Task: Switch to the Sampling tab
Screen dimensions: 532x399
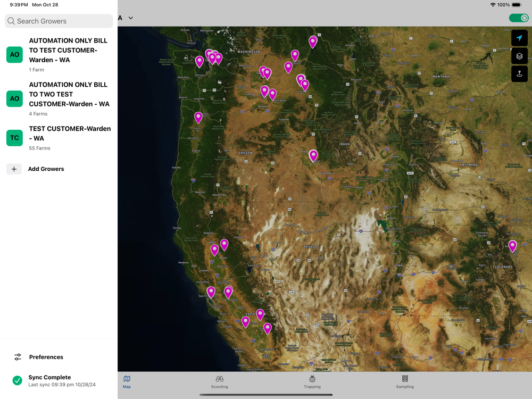Action: pos(405,381)
